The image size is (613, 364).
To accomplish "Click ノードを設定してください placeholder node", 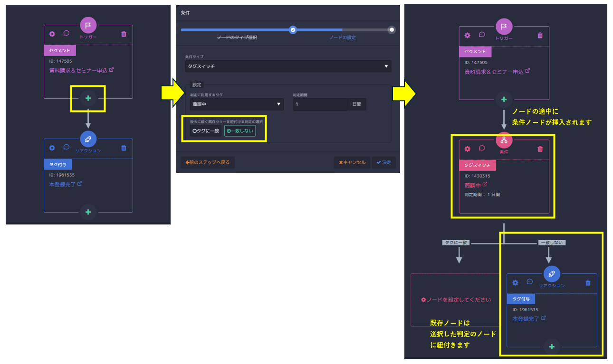I will [456, 300].
